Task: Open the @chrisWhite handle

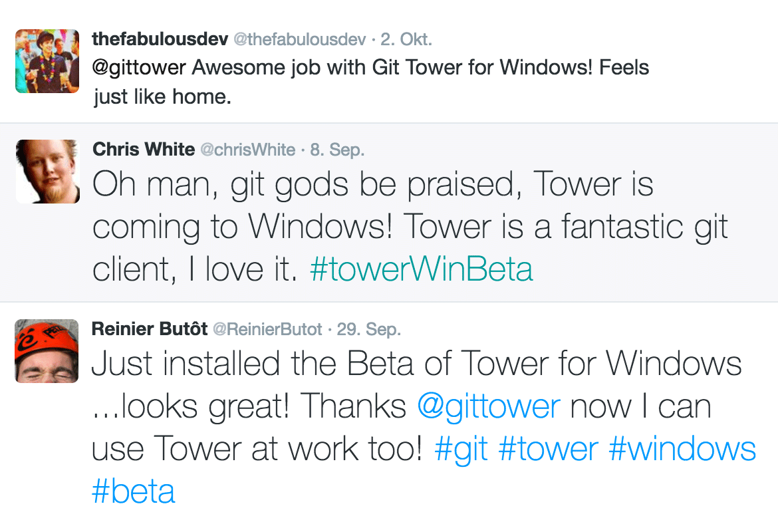Action: 249,150
